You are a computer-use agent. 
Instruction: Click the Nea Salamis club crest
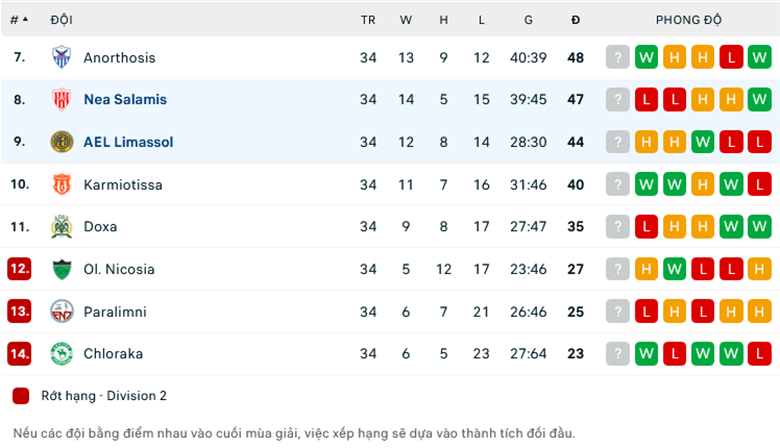tap(62, 99)
